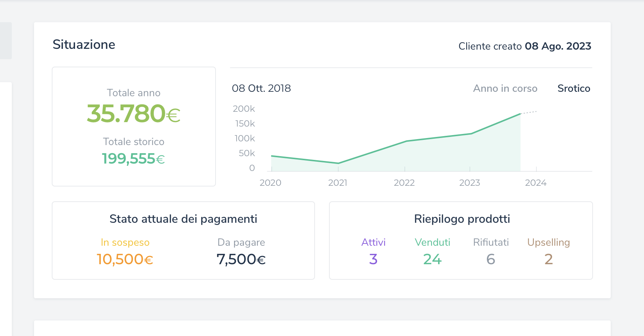Show the Venduti products count
Viewport: 644px width, 336px height.
432,259
